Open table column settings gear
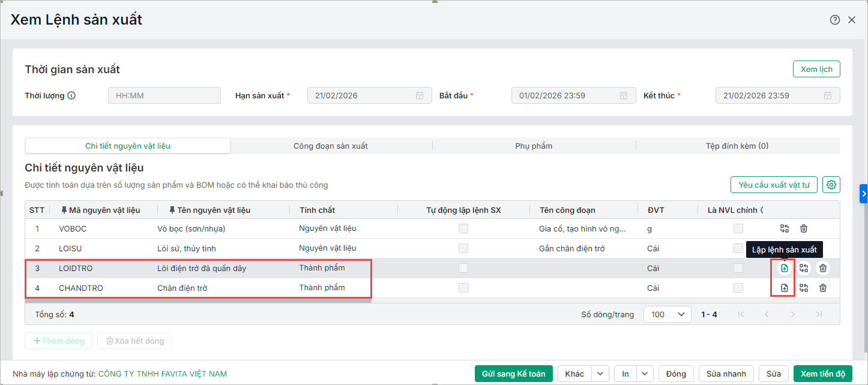The width and height of the screenshot is (868, 385). pyautogui.click(x=831, y=185)
